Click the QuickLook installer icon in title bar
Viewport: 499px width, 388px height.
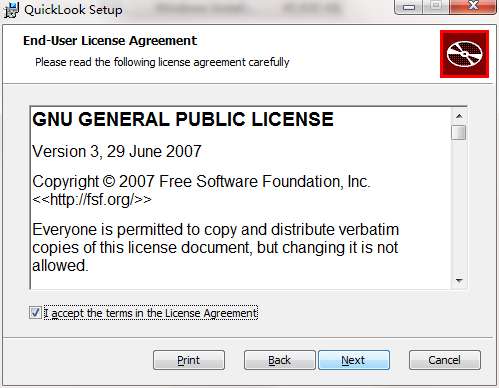click(11, 10)
